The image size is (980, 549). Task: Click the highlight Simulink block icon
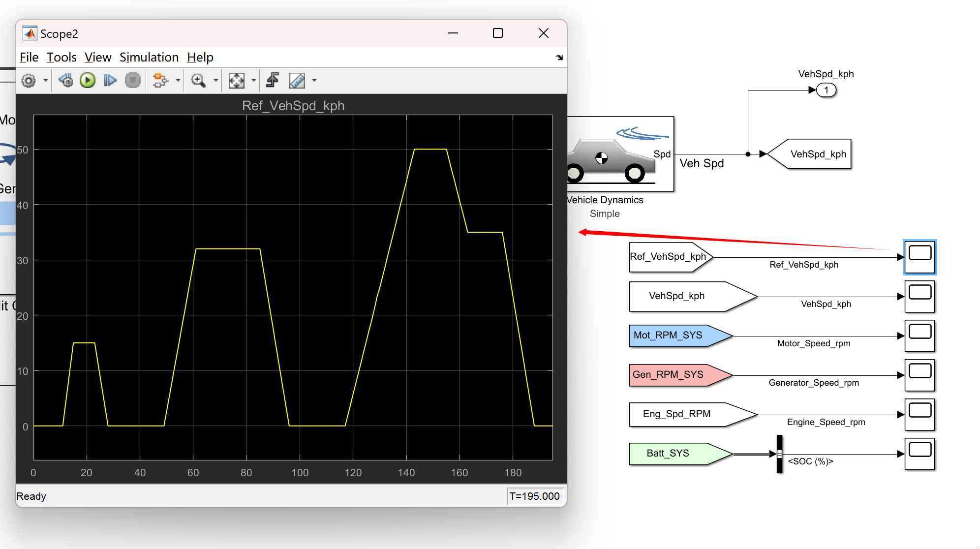pos(162,80)
